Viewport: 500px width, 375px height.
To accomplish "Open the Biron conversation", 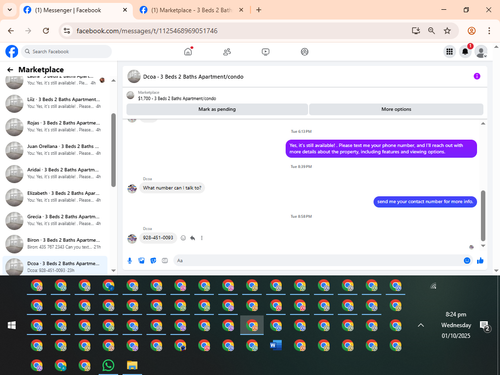I will (55, 244).
